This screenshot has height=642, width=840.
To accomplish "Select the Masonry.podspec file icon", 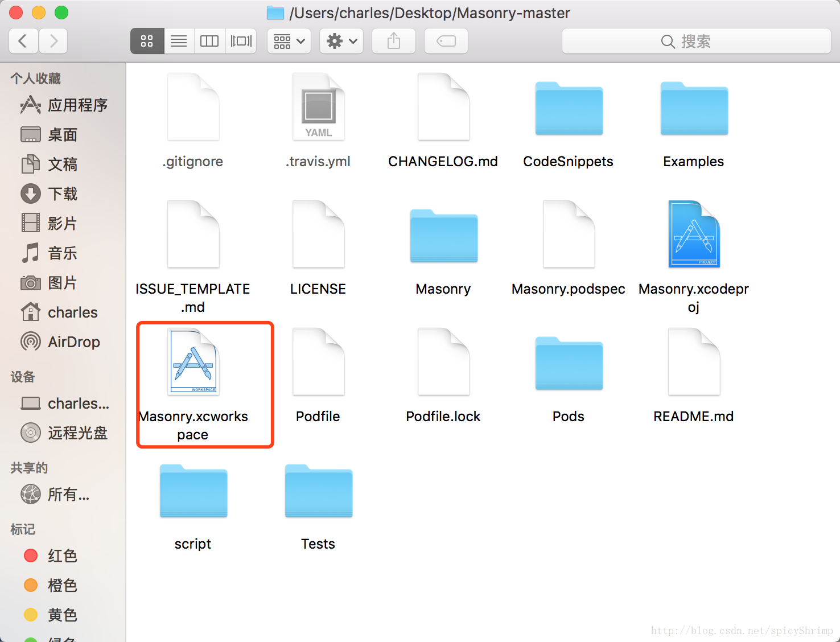I will pos(569,234).
